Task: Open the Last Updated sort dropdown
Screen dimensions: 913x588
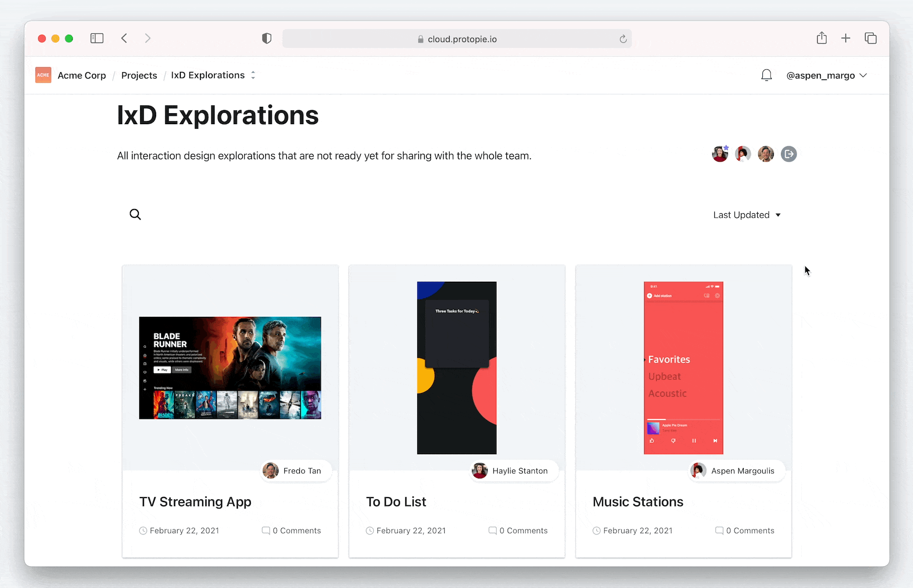Action: (x=747, y=215)
